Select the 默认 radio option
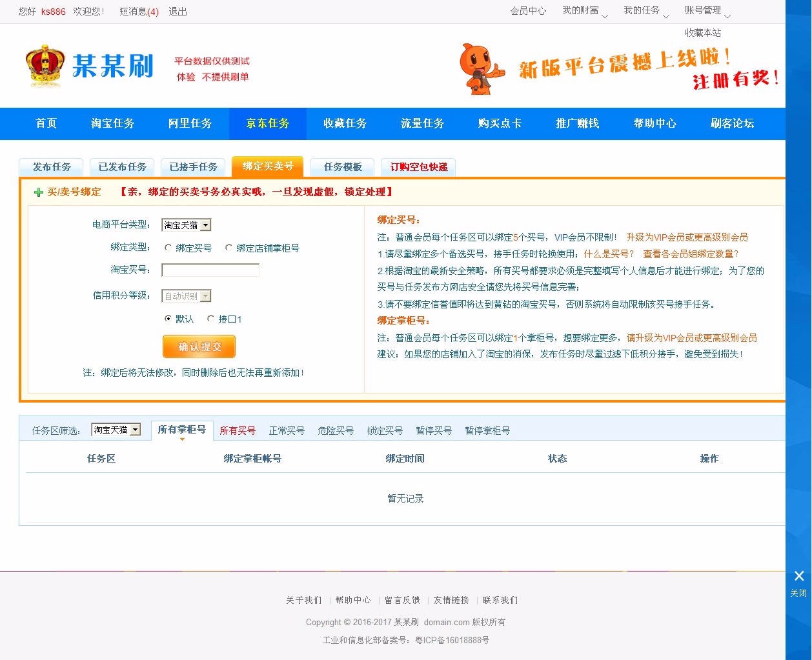Image resolution: width=812 pixels, height=660 pixels. pos(168,319)
